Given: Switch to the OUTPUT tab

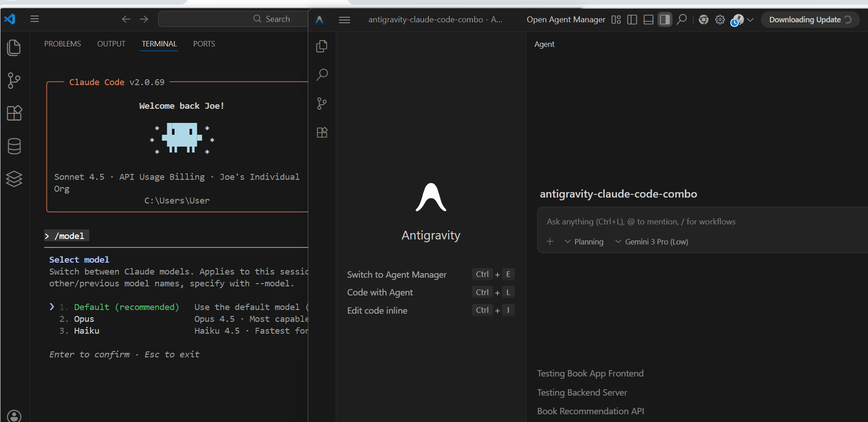Looking at the screenshot, I should point(111,44).
